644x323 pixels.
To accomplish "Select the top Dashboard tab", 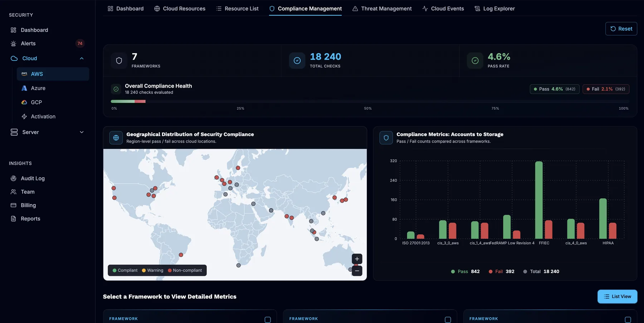I will pyautogui.click(x=126, y=9).
